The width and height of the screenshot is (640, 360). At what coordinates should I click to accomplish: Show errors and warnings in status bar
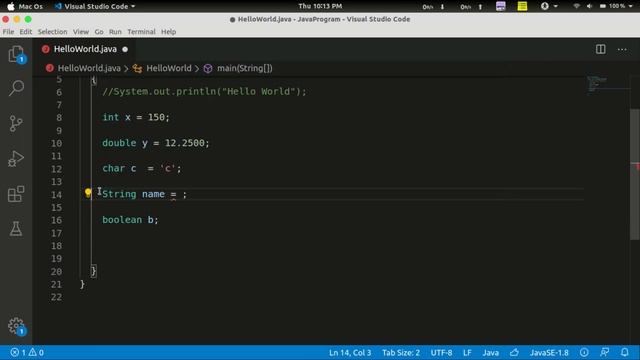(27, 352)
